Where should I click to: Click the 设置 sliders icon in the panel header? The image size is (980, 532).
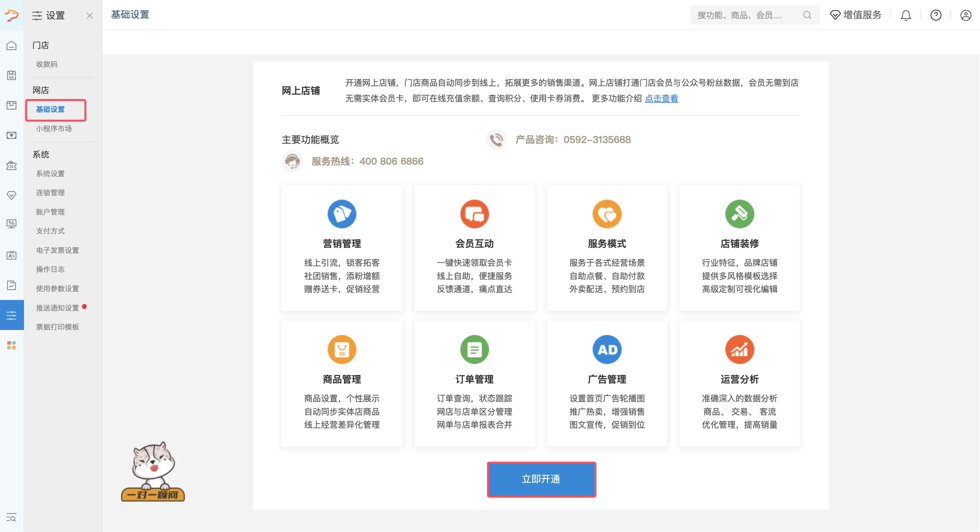37,16
